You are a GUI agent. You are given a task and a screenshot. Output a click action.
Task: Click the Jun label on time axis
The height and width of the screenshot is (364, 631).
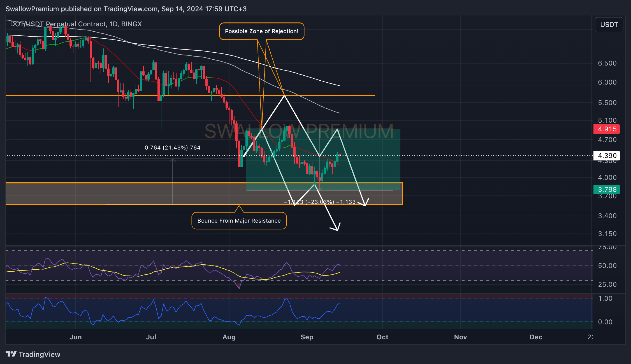coord(76,337)
